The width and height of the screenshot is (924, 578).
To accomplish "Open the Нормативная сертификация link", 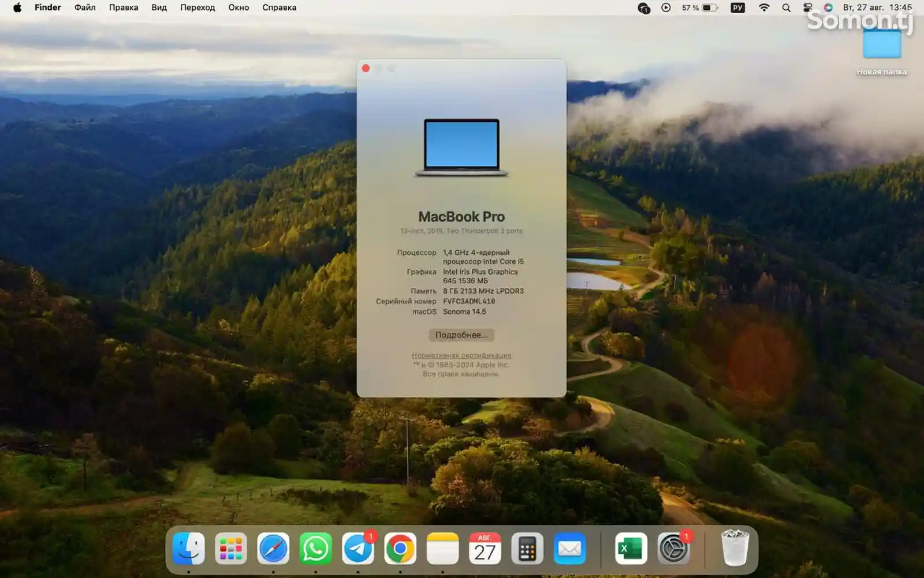I will (461, 355).
